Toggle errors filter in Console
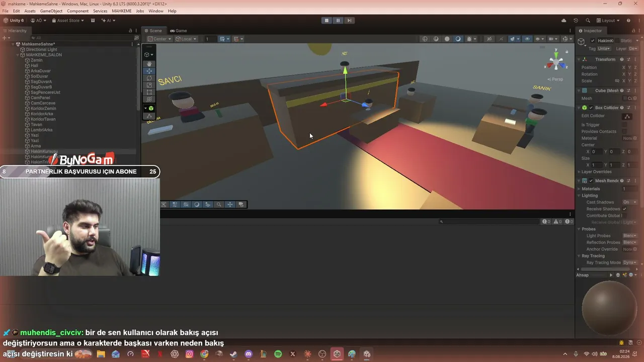The image size is (644, 362). [x=568, y=221]
